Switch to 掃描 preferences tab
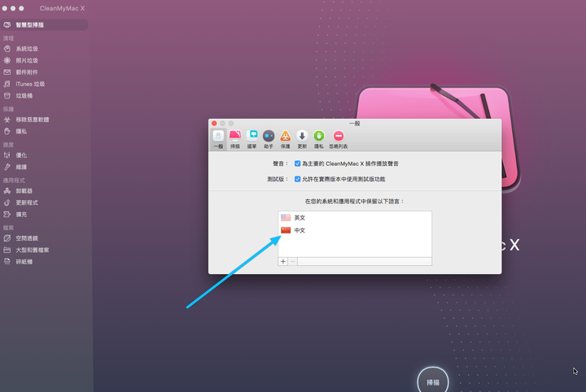586x392 pixels. pos(235,139)
